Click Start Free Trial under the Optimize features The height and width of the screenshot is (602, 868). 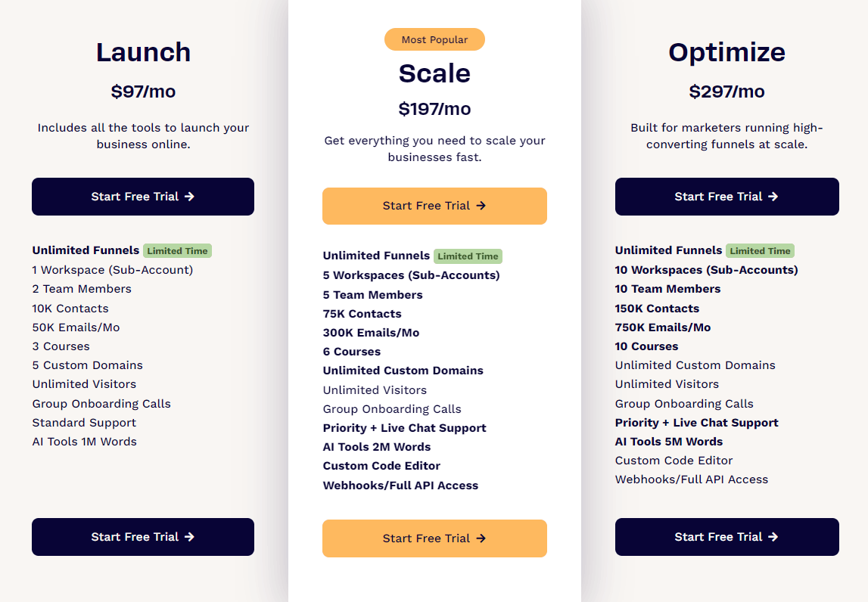tap(726, 537)
